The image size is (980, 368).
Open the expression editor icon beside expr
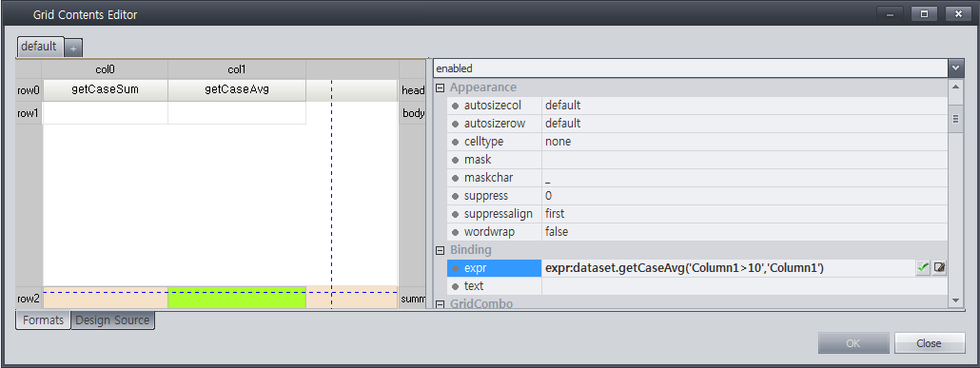click(x=938, y=268)
